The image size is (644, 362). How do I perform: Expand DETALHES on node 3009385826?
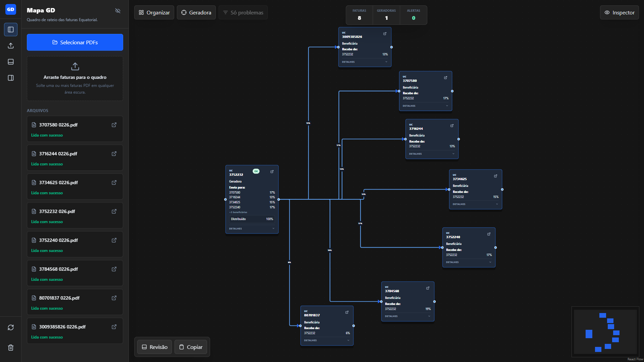click(x=365, y=62)
